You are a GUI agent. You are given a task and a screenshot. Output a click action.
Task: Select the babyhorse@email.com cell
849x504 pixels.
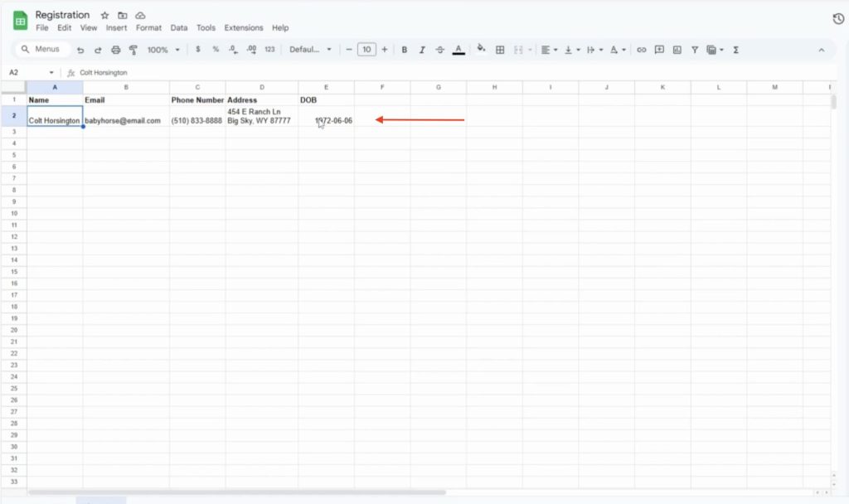(126, 116)
